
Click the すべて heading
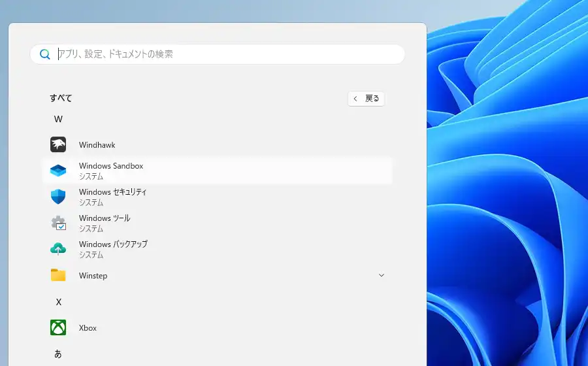[x=61, y=98]
